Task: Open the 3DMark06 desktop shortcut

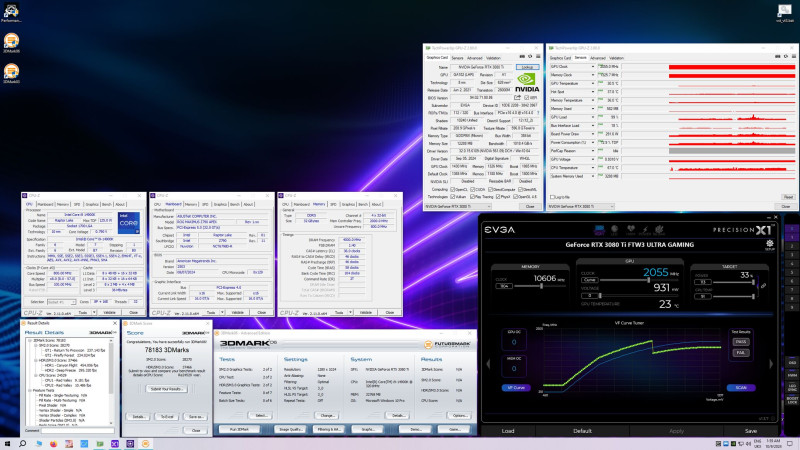Action: 11,43
